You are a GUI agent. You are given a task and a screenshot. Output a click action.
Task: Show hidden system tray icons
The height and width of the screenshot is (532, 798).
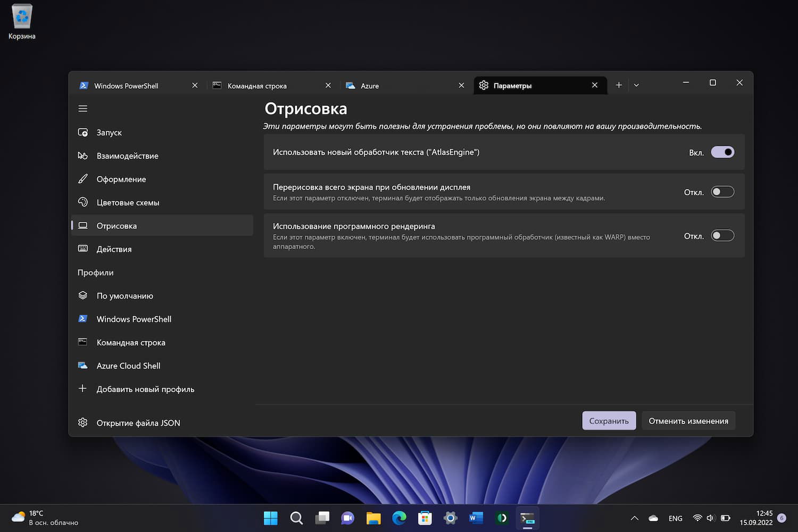(634, 518)
